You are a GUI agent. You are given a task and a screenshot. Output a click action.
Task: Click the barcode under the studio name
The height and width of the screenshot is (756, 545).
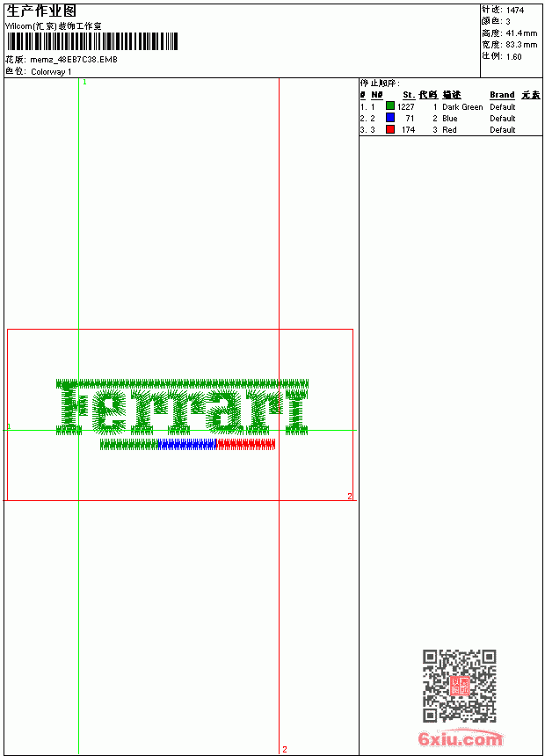(x=92, y=41)
